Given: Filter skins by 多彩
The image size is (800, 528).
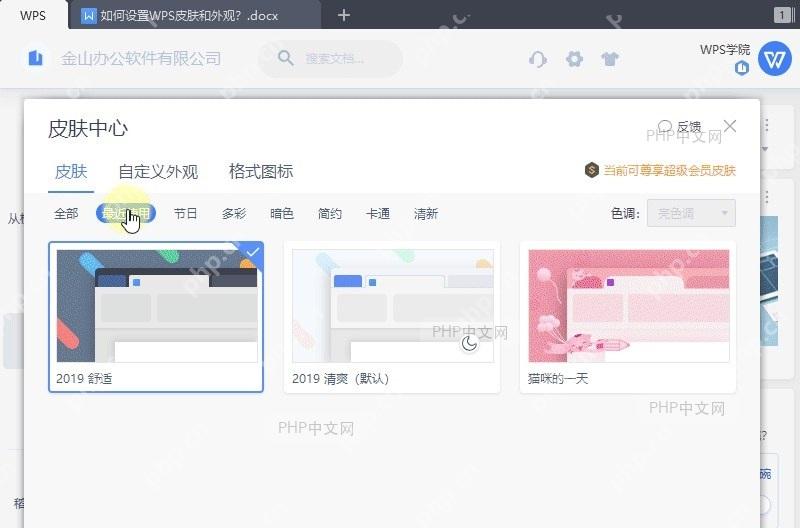Looking at the screenshot, I should coord(234,213).
